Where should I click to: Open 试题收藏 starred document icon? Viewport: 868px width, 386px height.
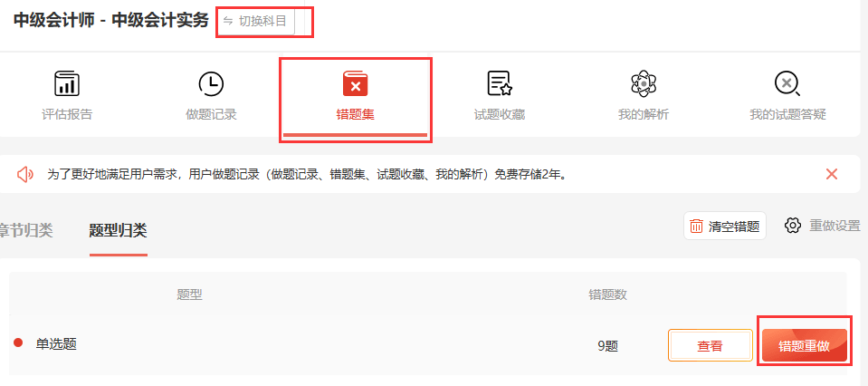500,83
